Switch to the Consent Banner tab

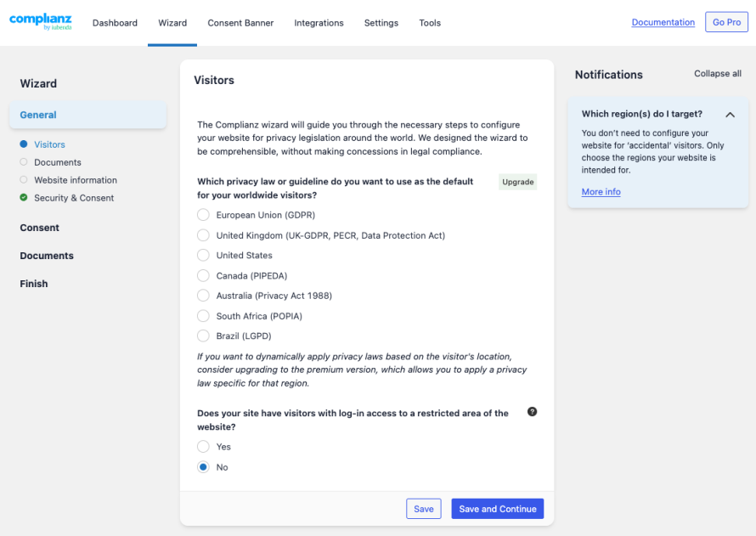pos(239,23)
